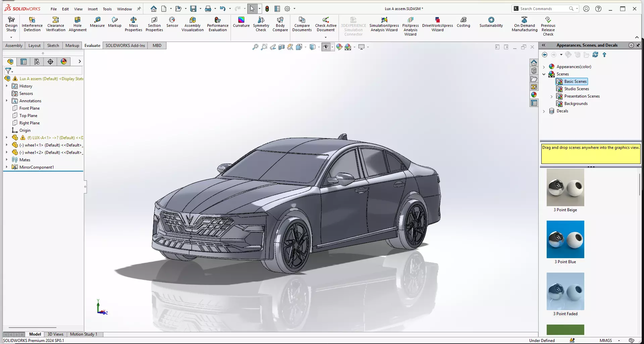Open the Hole Alignment tool
The image size is (644, 344).
(78, 24)
